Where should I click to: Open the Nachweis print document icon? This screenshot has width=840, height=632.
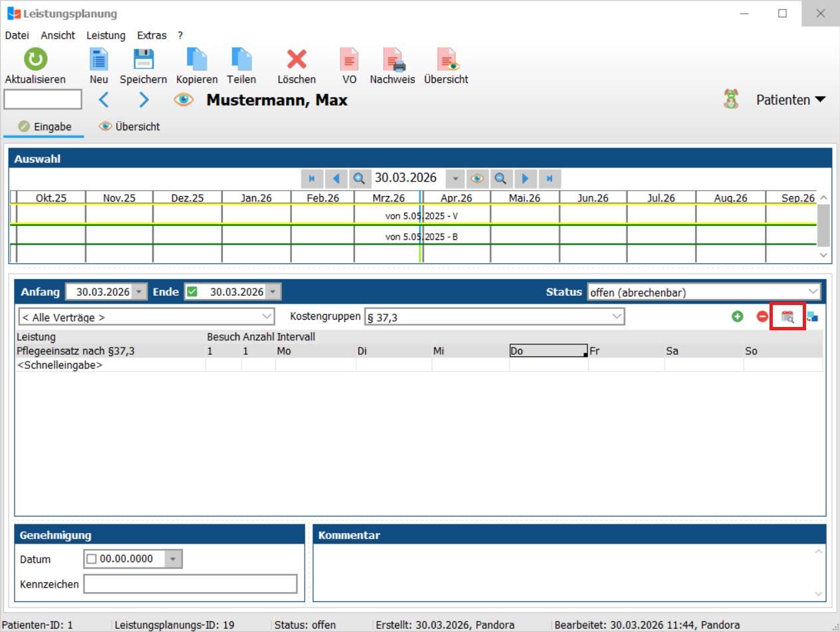(x=392, y=60)
